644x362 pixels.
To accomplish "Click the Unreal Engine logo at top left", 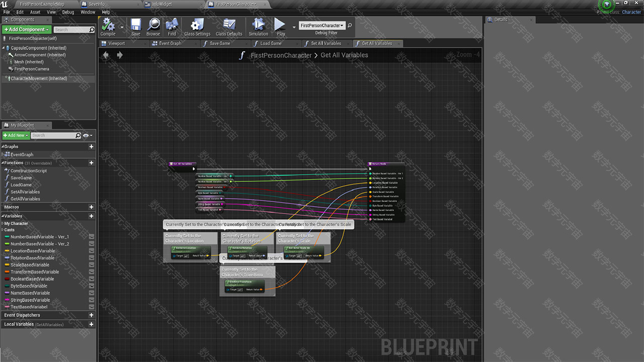I will coord(5,5).
